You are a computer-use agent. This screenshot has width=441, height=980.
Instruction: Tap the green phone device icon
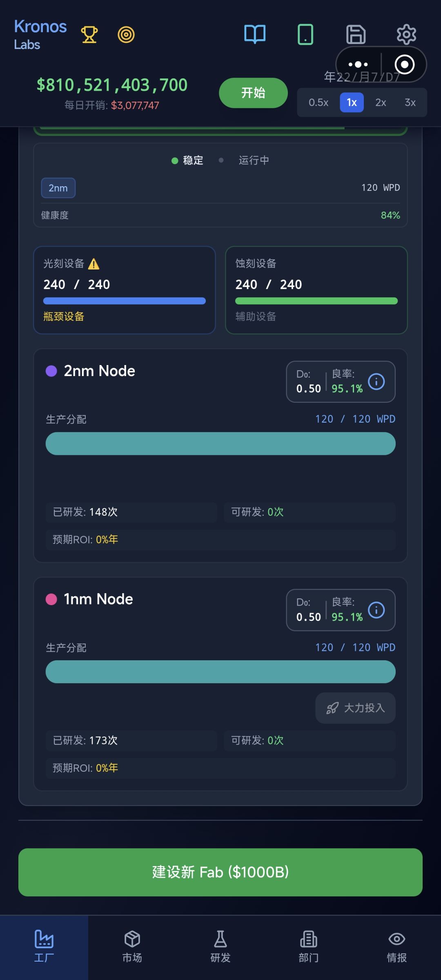point(305,34)
